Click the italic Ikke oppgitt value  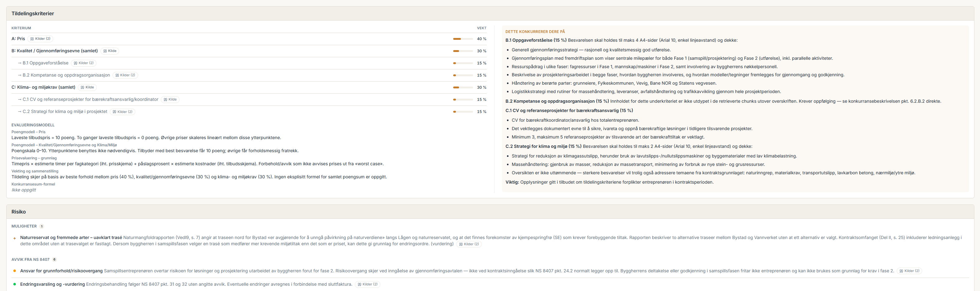point(24,190)
